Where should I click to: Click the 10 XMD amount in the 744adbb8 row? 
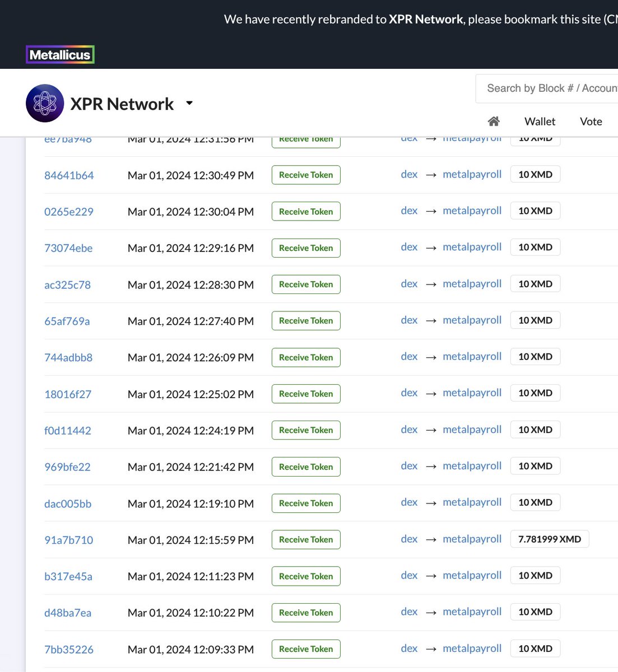tap(535, 357)
